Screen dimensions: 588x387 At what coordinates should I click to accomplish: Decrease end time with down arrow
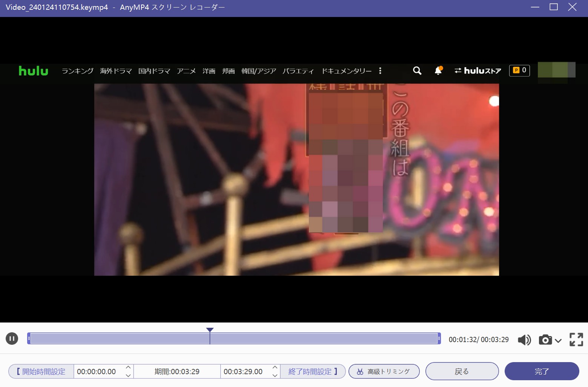275,376
